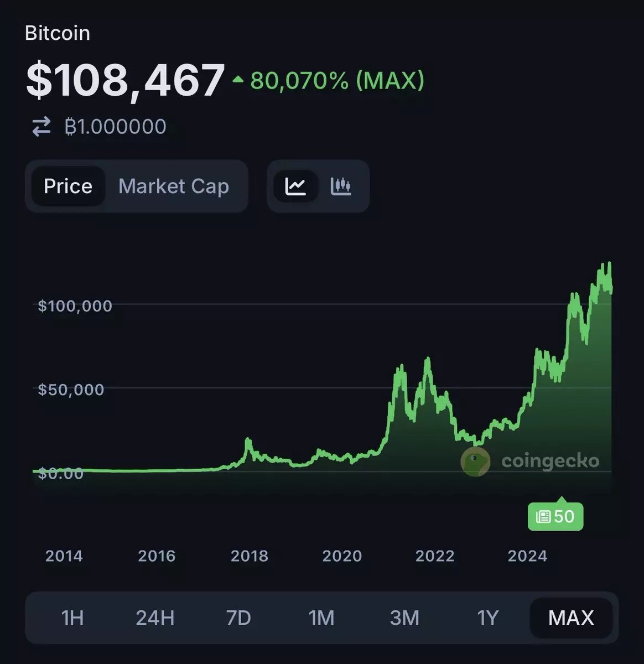Viewport: 644px width, 664px height.
Task: Click the CoinGecko logo watermark
Action: (x=475, y=461)
